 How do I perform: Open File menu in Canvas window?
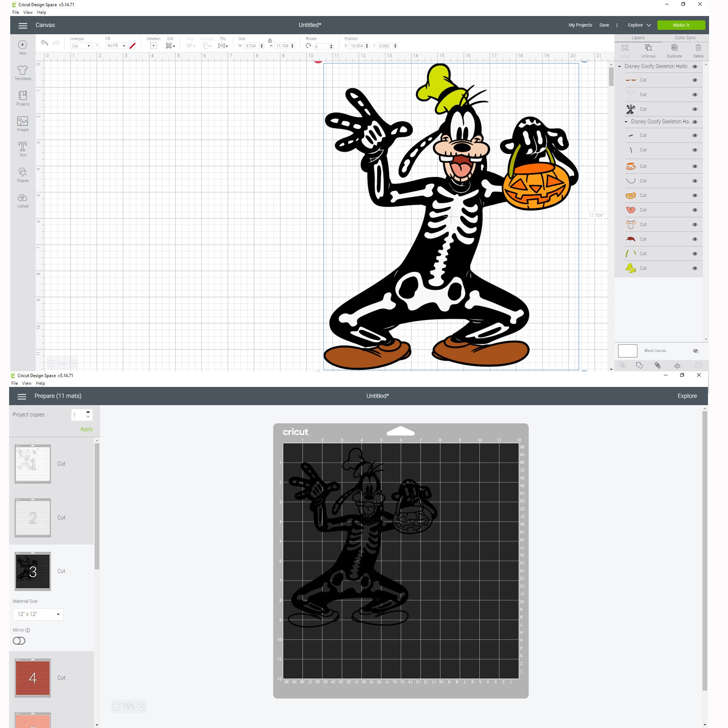[15, 12]
